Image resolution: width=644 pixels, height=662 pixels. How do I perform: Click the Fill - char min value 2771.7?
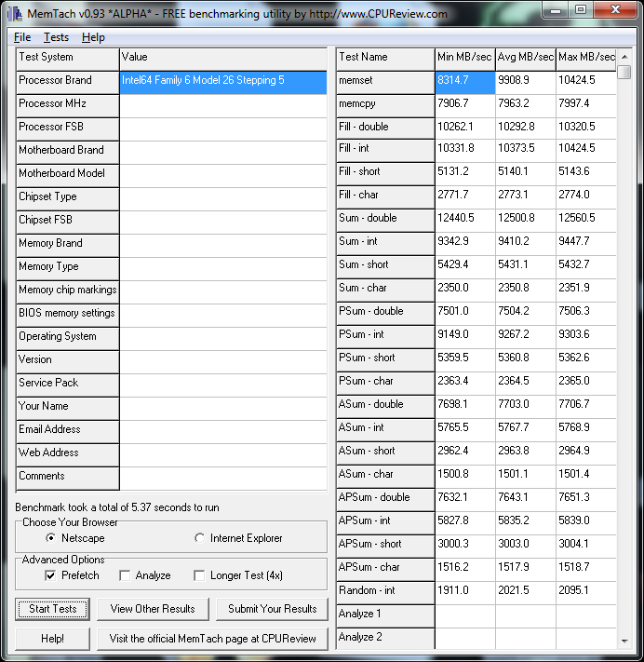point(465,196)
